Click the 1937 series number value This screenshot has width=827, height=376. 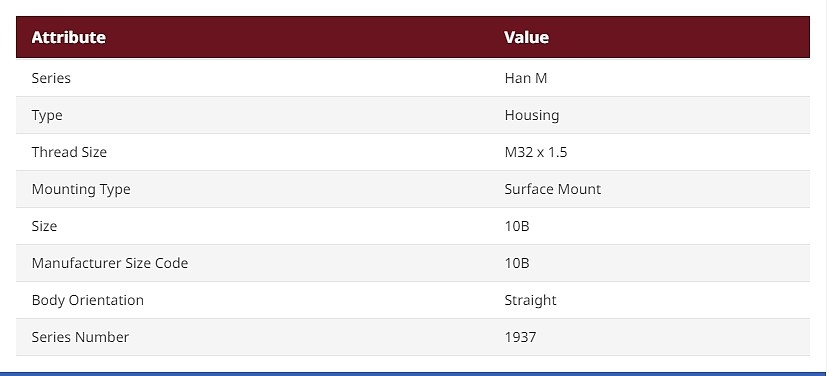[521, 337]
